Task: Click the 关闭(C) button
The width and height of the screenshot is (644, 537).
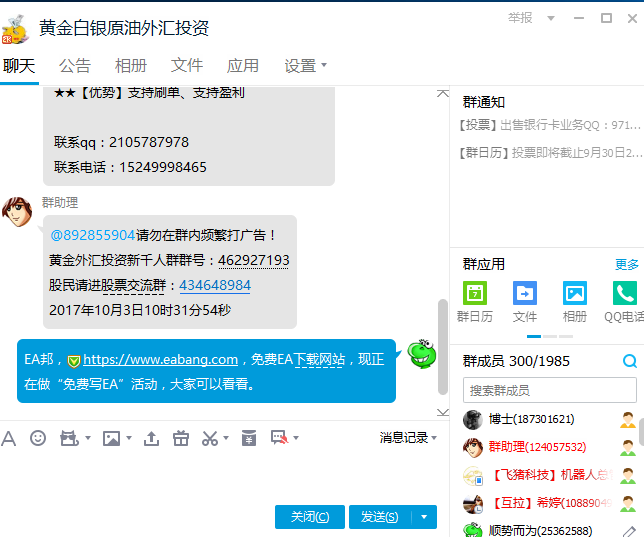Action: [310, 517]
